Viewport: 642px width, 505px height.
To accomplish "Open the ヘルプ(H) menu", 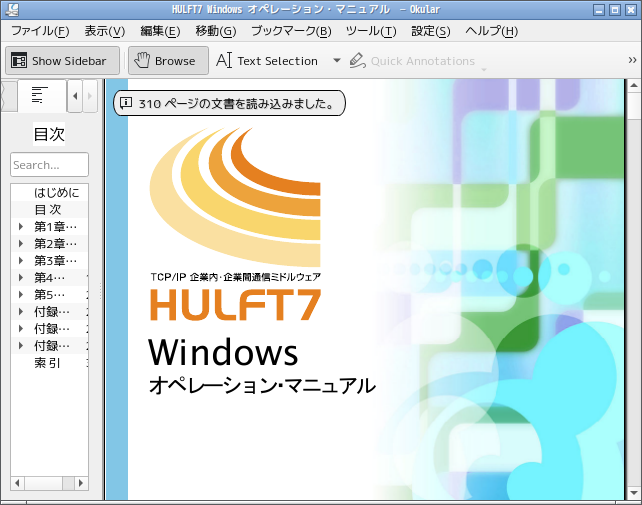I will pos(491,31).
